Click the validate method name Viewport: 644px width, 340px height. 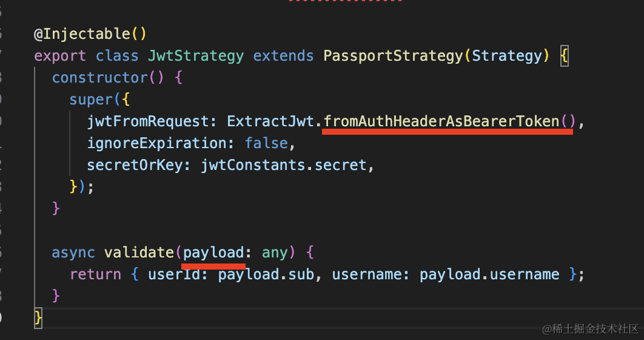tap(139, 252)
